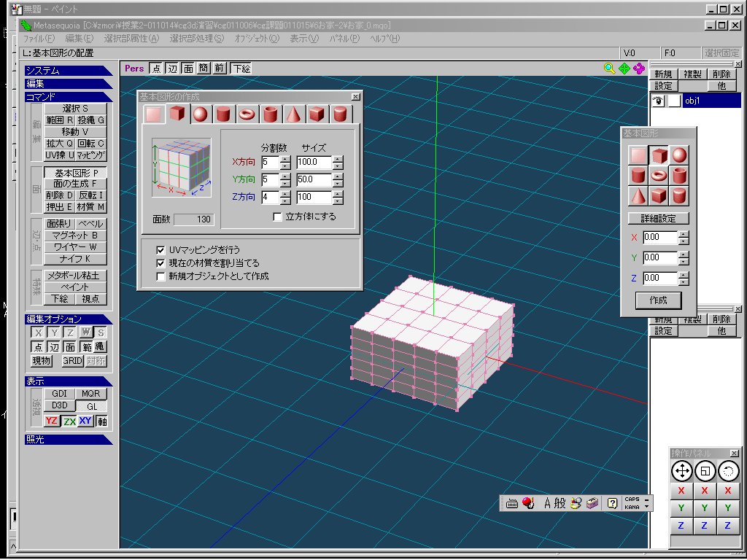
Task: Toggle the eye visibility icon for obj1
Action: [x=658, y=101]
